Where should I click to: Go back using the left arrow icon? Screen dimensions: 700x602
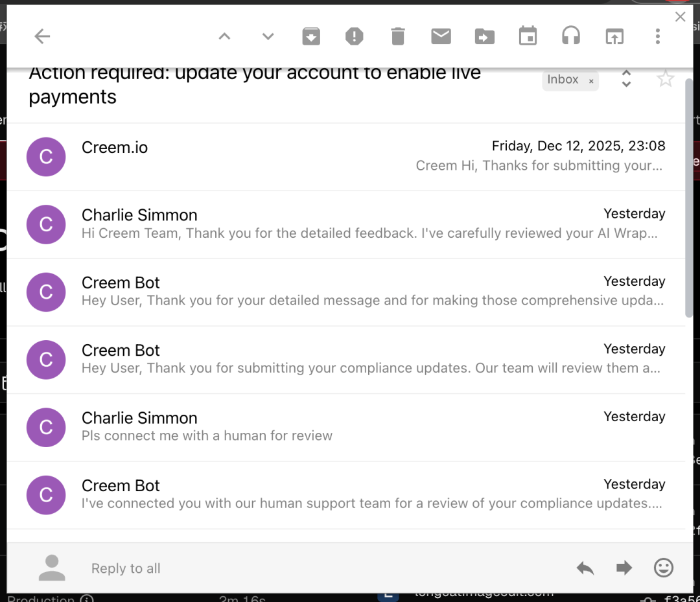[42, 36]
